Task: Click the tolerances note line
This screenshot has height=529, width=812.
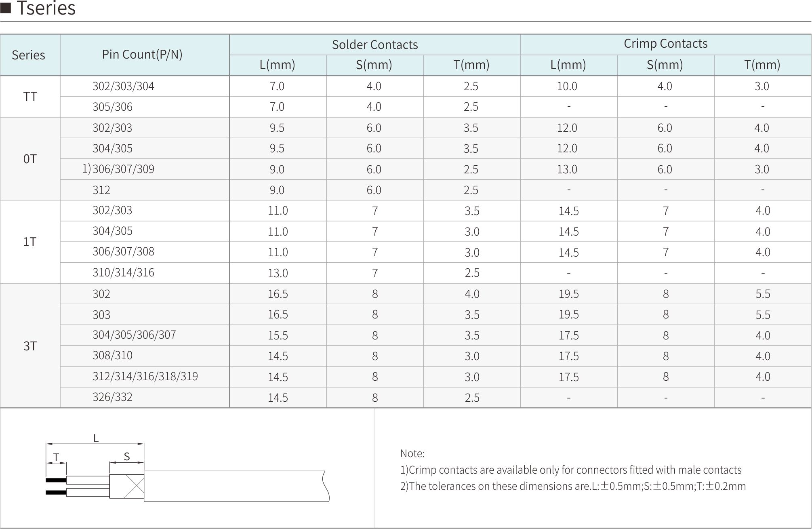Action: [573, 486]
